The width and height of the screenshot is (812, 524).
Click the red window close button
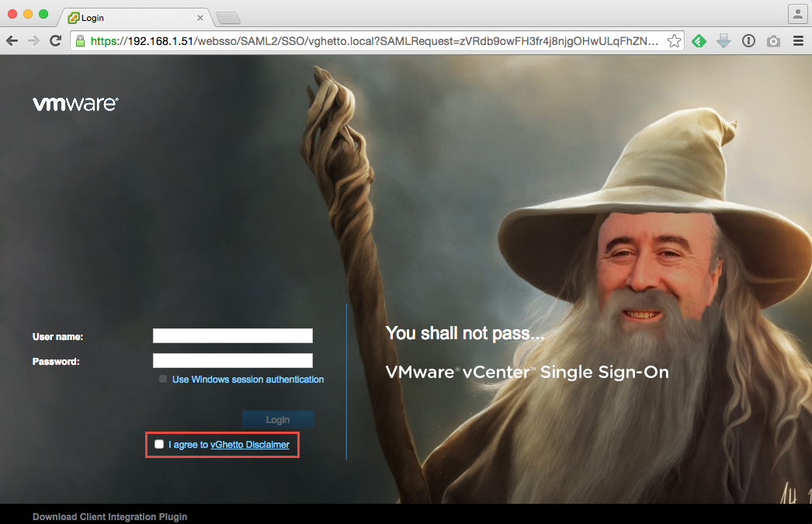(12, 14)
